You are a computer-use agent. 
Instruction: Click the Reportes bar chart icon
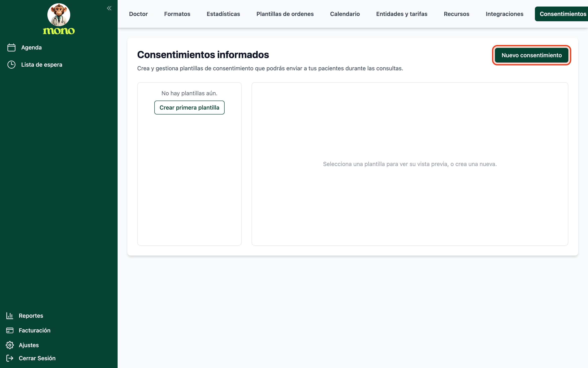(x=10, y=316)
